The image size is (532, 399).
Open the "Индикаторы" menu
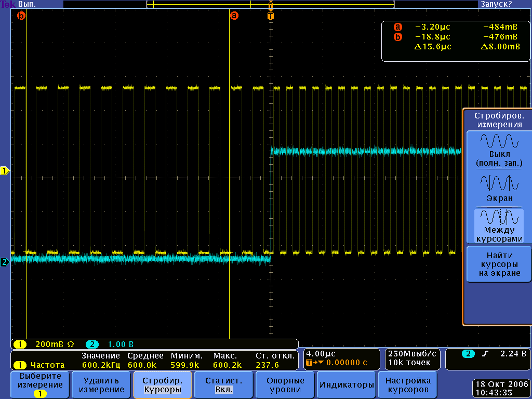coord(347,385)
